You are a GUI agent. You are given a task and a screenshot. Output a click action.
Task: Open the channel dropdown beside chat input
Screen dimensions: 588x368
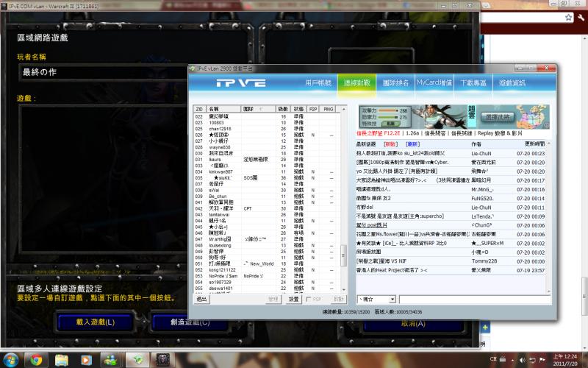pyautogui.click(x=392, y=300)
